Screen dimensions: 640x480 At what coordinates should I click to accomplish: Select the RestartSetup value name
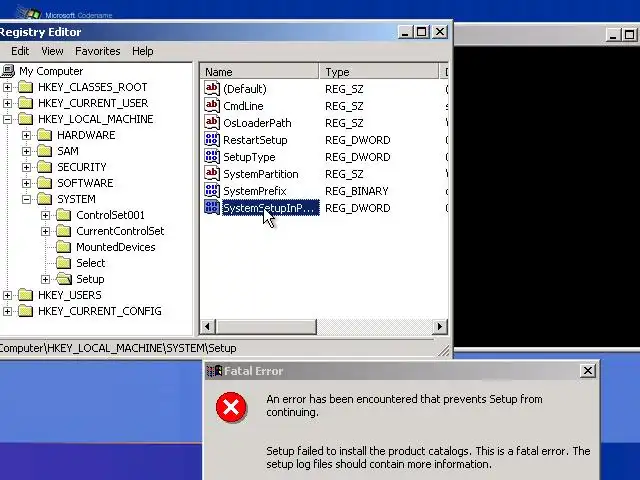(255, 140)
